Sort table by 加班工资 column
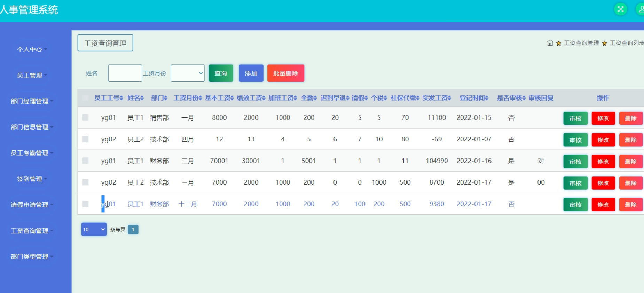Screen dimensions: 644x293 (283, 98)
